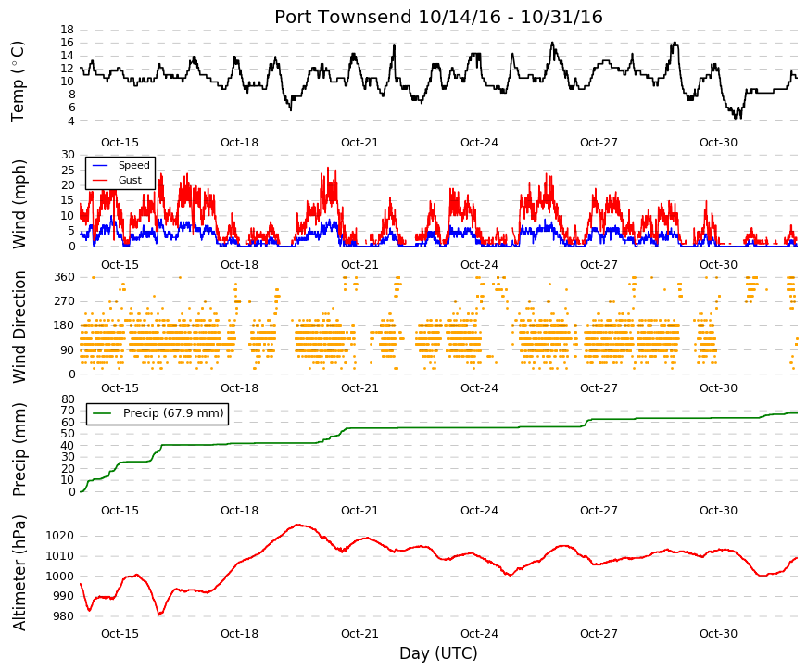Click the 360 tick on wind direction axis
Image resolution: width=807 pixels, height=672 pixels.
[x=64, y=277]
